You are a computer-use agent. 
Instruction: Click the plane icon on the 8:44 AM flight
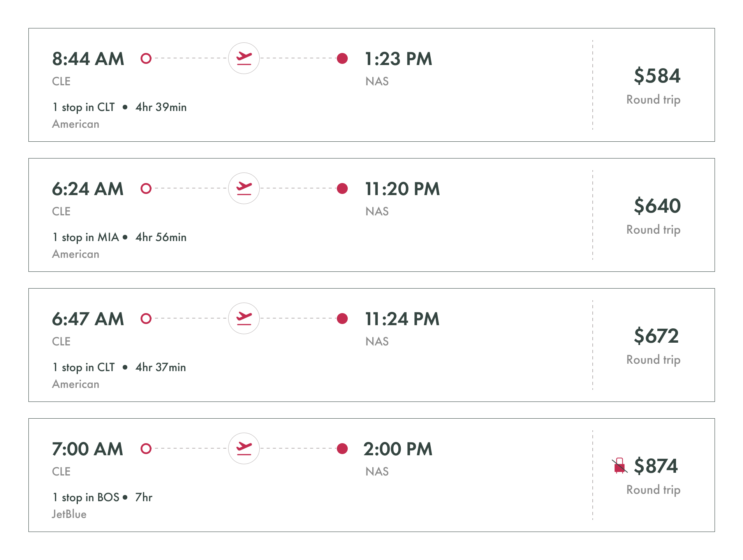(244, 58)
